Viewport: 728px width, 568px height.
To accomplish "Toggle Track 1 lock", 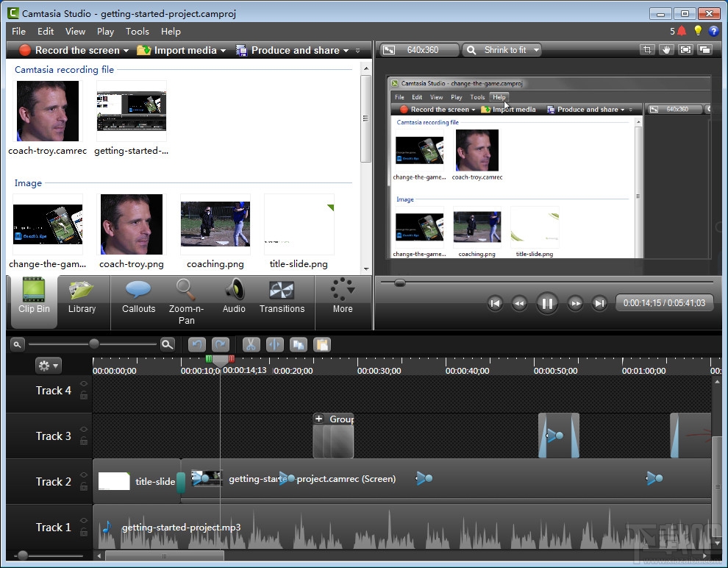I will (84, 532).
